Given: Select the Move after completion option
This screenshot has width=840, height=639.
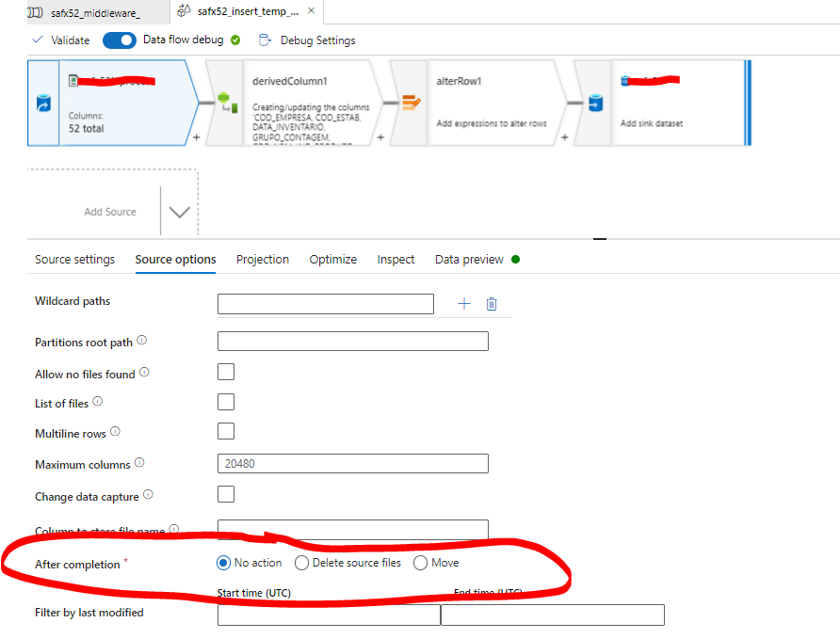Looking at the screenshot, I should (421, 563).
